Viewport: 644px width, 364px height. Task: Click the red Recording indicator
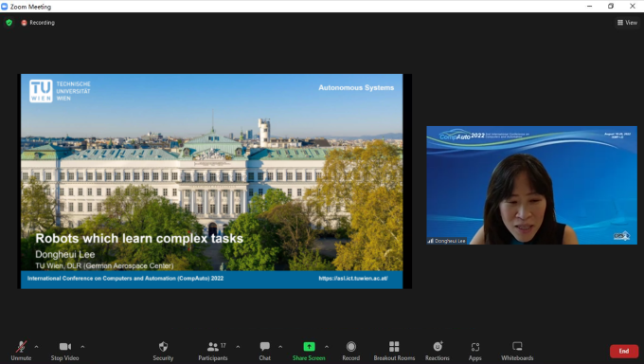pos(38,23)
